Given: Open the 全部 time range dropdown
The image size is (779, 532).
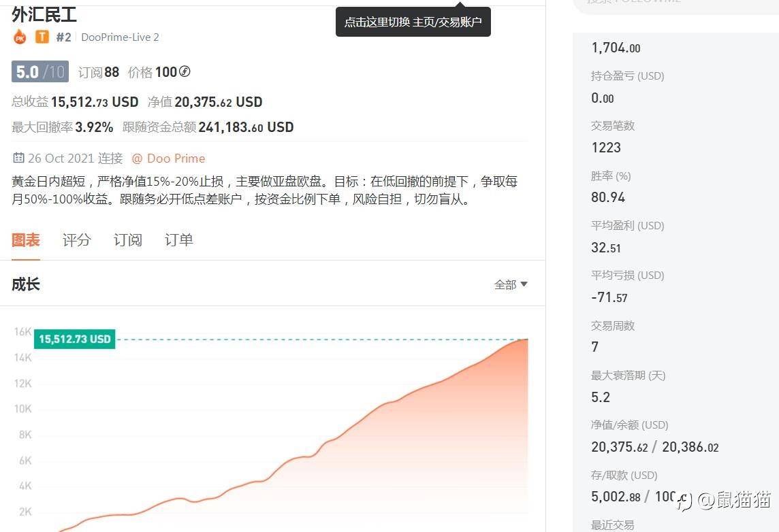Looking at the screenshot, I should pos(511,284).
